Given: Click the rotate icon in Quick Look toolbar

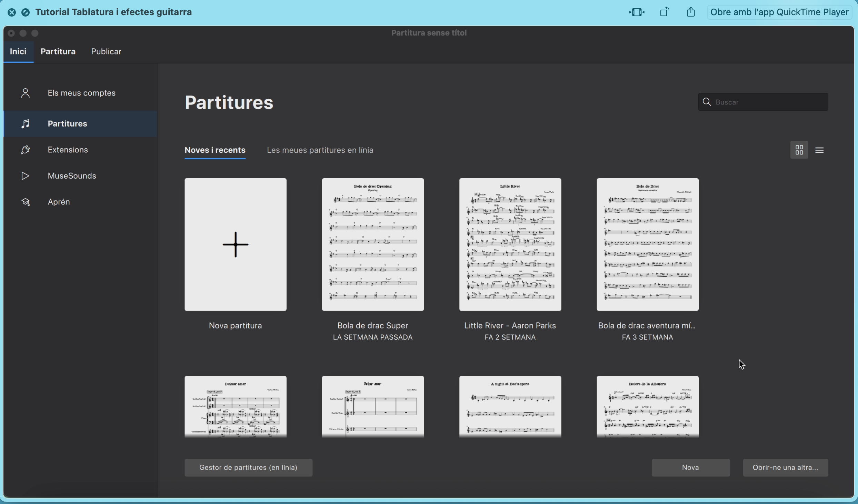Looking at the screenshot, I should coord(664,12).
